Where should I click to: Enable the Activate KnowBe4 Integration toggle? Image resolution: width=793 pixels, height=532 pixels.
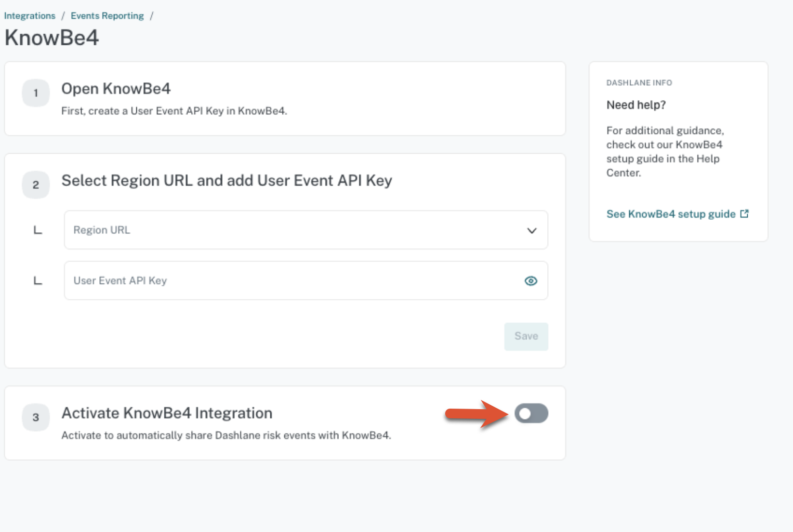click(531, 413)
